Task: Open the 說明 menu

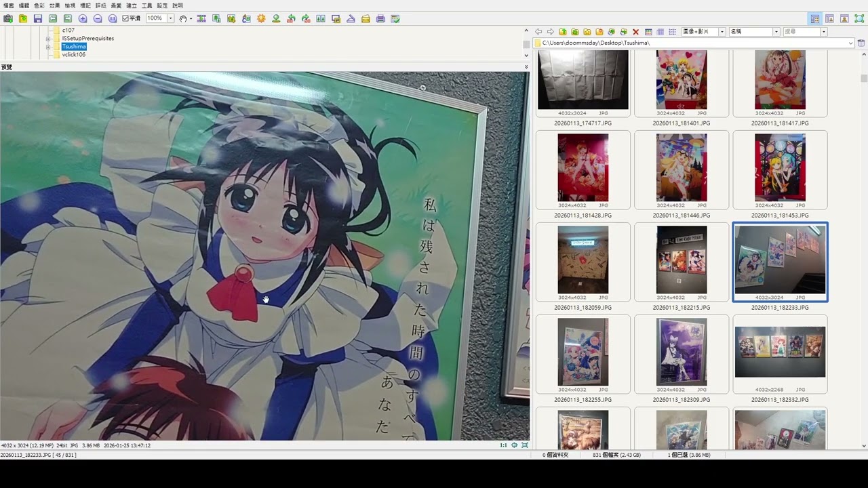Action: [x=178, y=5]
